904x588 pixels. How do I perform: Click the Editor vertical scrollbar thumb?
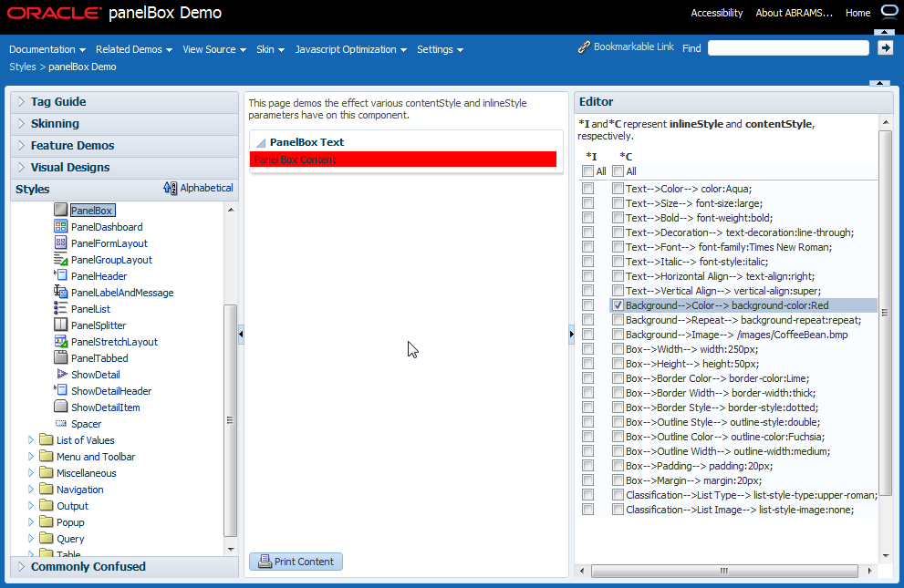[885, 312]
